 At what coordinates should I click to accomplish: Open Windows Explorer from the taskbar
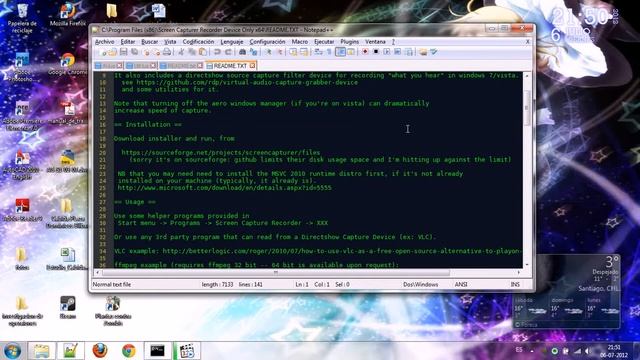click(x=41, y=351)
